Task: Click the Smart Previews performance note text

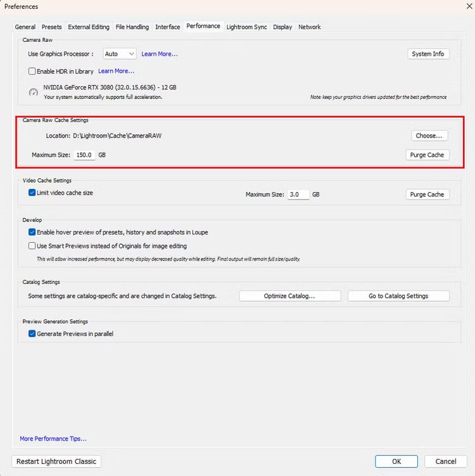Action: click(168, 259)
